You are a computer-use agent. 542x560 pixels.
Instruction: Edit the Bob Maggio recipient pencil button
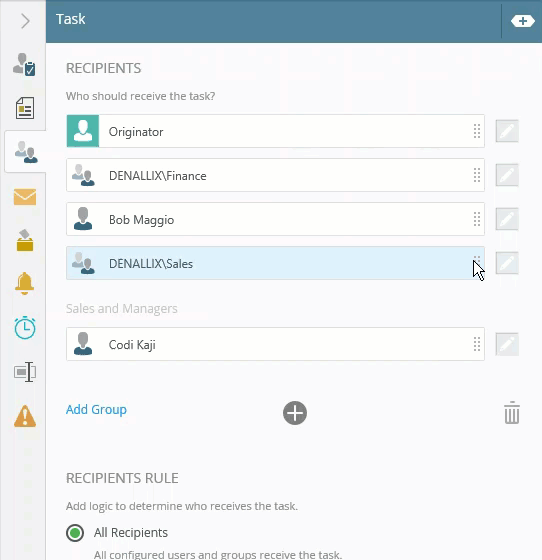(x=507, y=219)
